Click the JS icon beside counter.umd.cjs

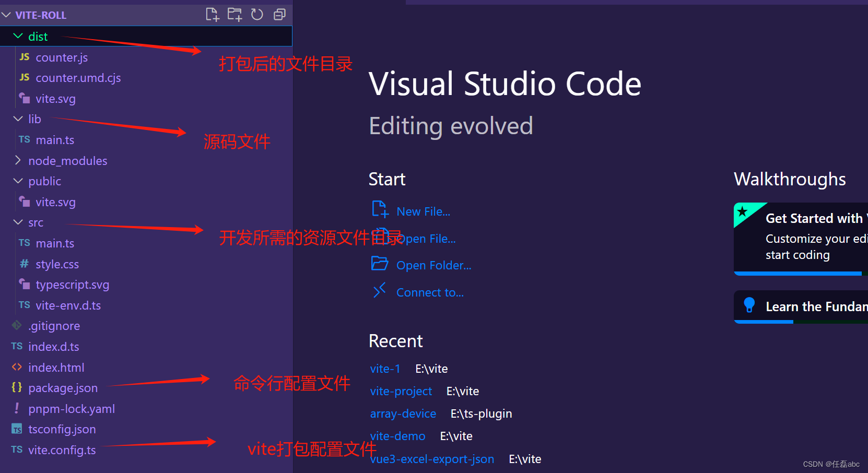[x=25, y=77]
